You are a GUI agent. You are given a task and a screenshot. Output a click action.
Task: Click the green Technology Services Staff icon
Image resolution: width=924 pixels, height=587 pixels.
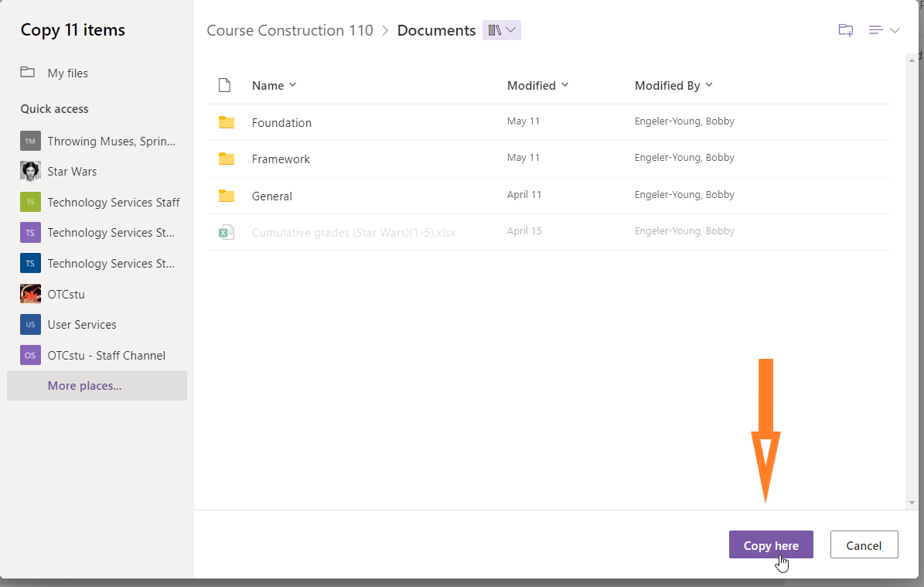31,202
